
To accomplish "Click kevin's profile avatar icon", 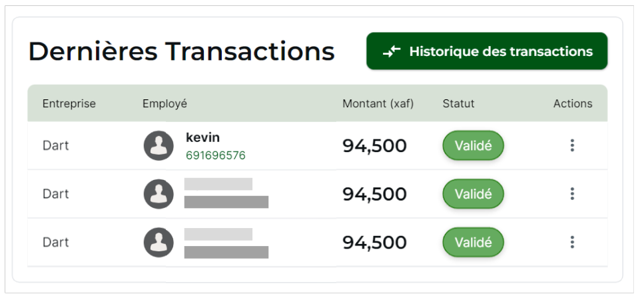I will tap(159, 145).
